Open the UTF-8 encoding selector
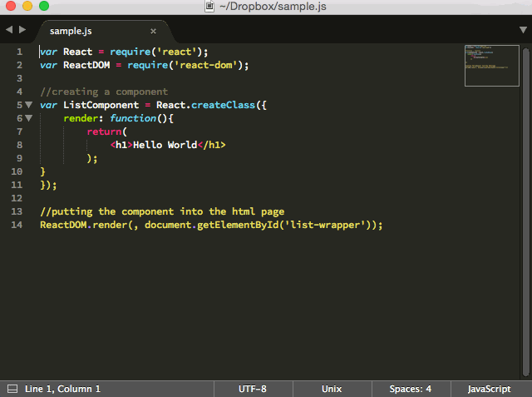This screenshot has height=397, width=532. click(253, 389)
